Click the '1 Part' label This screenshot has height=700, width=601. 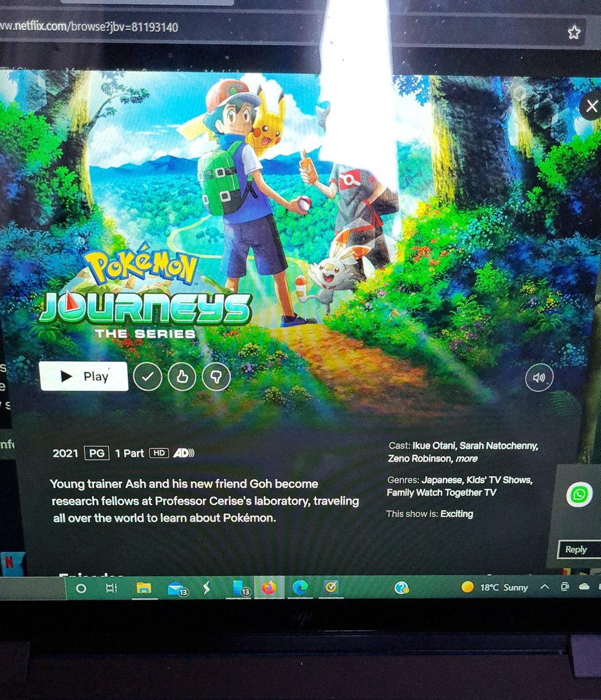(129, 453)
